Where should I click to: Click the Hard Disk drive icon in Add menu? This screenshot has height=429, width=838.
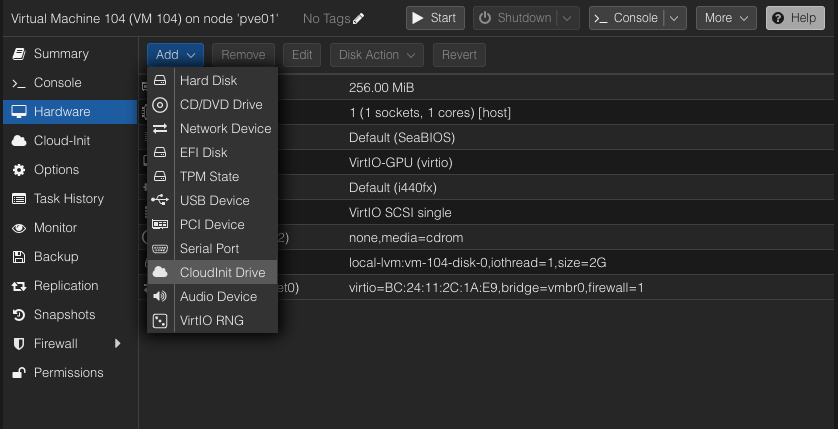[x=160, y=81]
